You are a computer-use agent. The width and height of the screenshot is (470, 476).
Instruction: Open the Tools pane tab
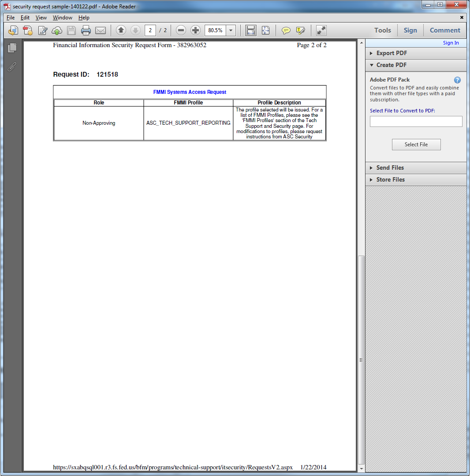[x=383, y=30]
